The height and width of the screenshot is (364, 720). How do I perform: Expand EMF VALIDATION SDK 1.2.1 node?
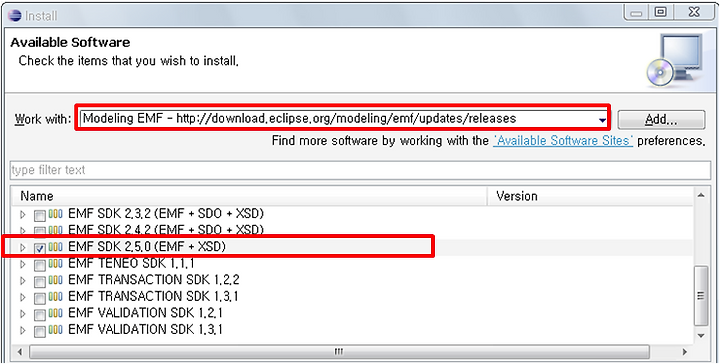tap(23, 314)
